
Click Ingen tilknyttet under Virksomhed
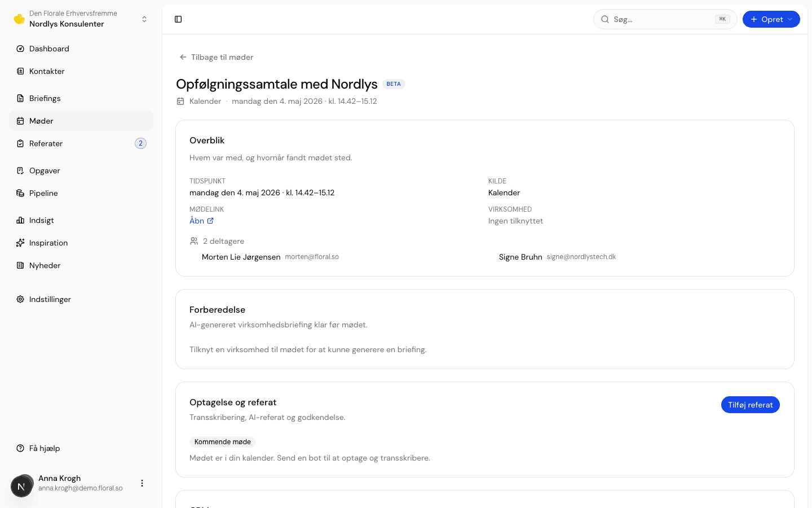tap(515, 221)
